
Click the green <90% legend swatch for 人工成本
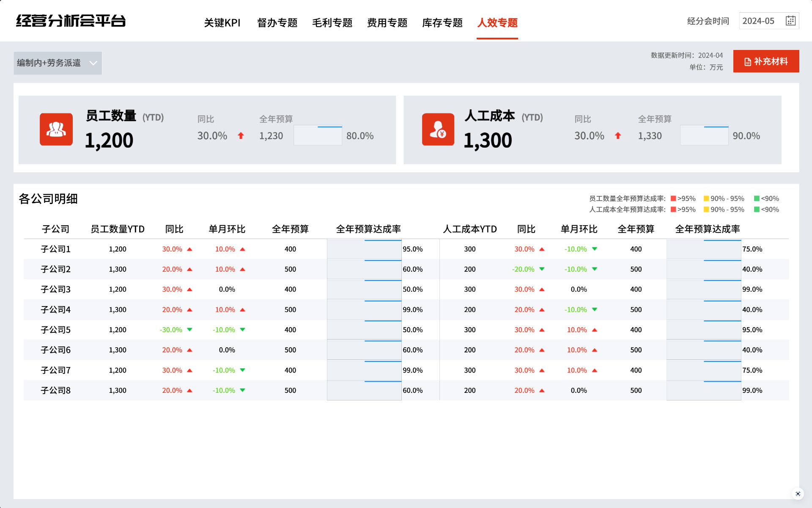pos(757,210)
